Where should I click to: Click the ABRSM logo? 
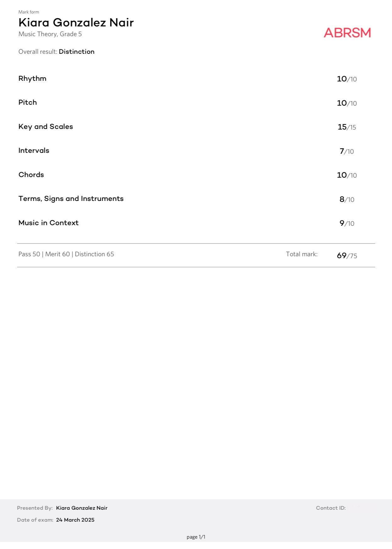pyautogui.click(x=347, y=33)
